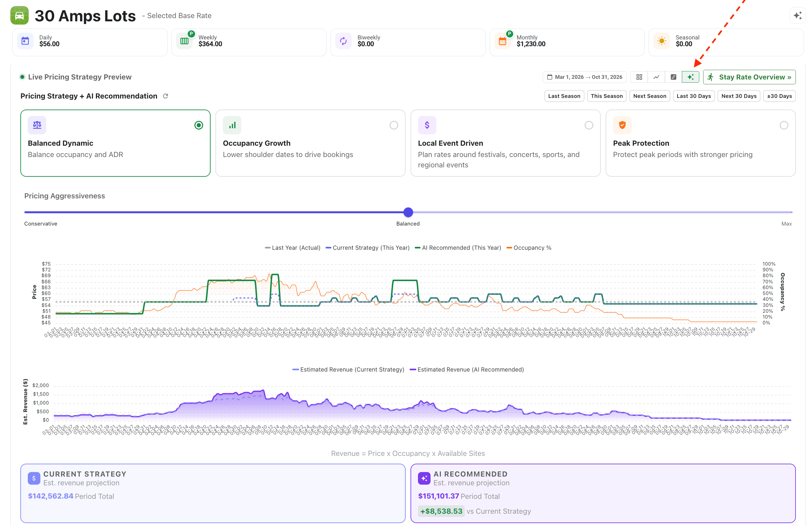Choose the Last Season range

[564, 96]
